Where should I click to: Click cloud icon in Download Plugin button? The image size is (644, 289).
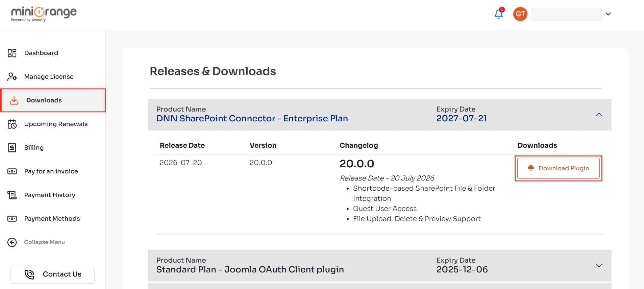(531, 168)
